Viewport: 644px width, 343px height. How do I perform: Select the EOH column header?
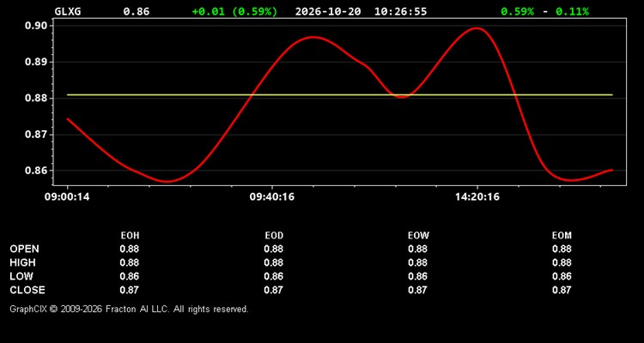point(130,236)
